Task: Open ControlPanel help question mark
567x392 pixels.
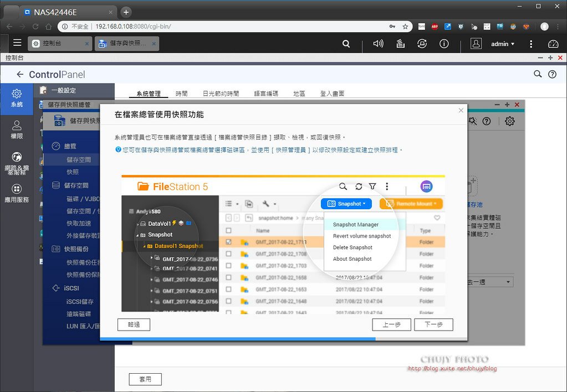Action: [552, 74]
